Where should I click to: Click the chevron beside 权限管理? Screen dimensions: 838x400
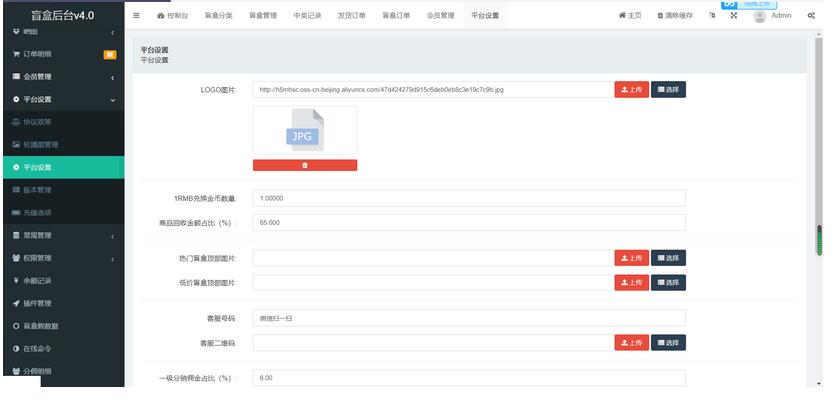pyautogui.click(x=113, y=259)
